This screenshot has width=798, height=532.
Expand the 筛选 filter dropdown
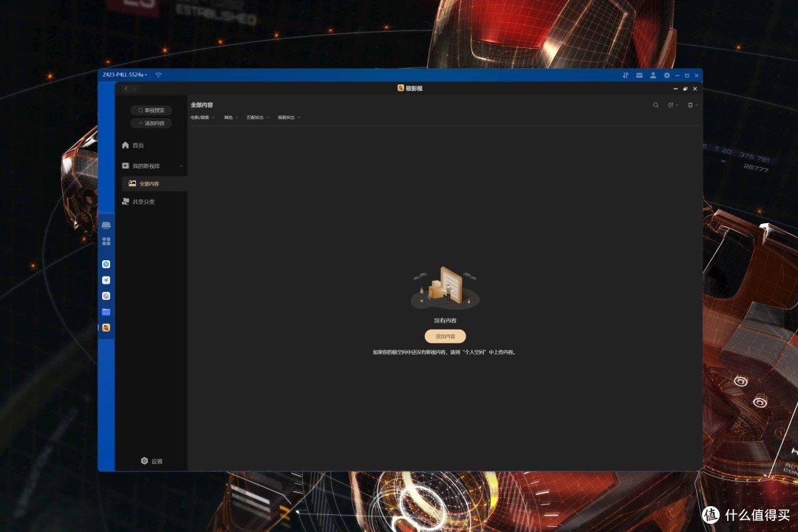pyautogui.click(x=231, y=117)
